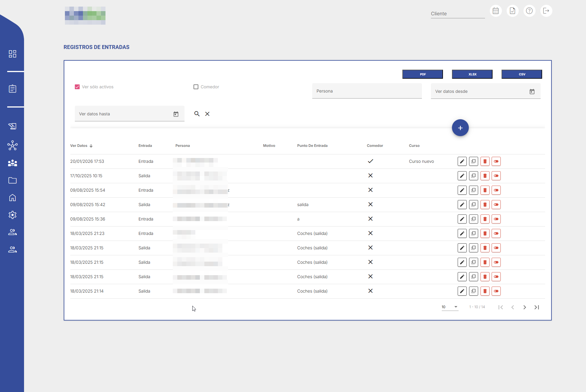
Task: Open the 'Ver datos desde' calendar picker
Action: pyautogui.click(x=532, y=92)
